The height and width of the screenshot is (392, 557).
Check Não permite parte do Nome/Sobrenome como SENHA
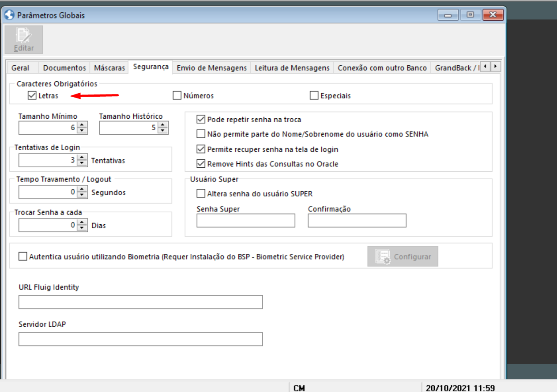click(201, 134)
